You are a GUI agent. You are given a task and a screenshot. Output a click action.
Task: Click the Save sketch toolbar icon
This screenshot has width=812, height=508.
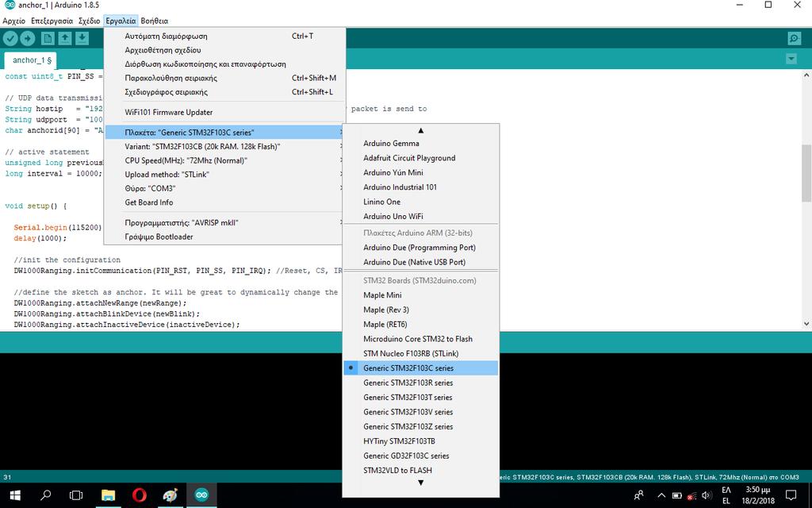point(82,38)
